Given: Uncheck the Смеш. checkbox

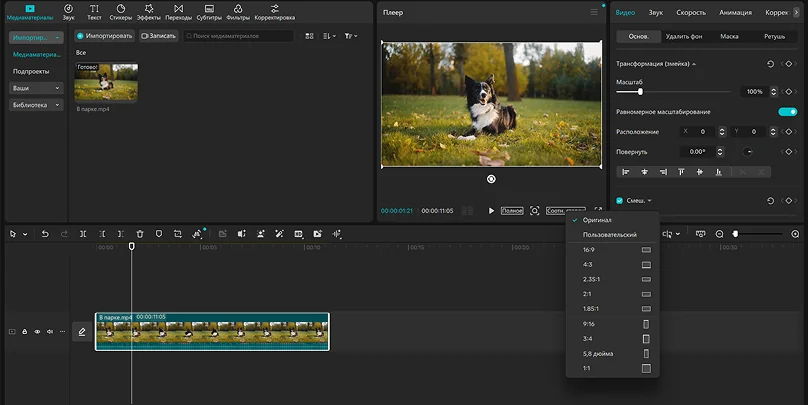Looking at the screenshot, I should click(x=619, y=200).
